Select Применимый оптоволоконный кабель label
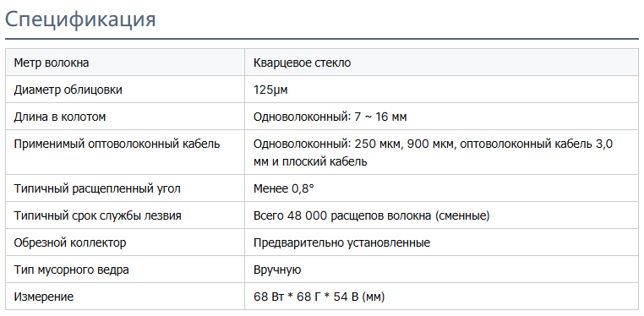644x316 pixels. [x=117, y=144]
